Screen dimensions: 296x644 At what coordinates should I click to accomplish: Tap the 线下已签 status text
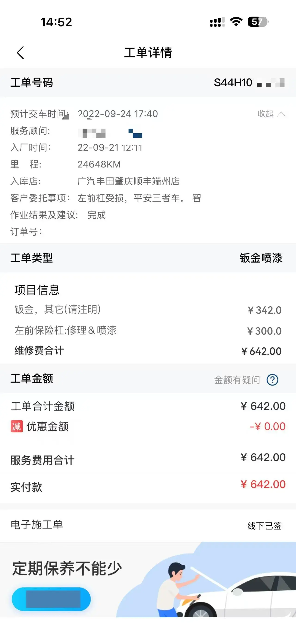tap(265, 526)
